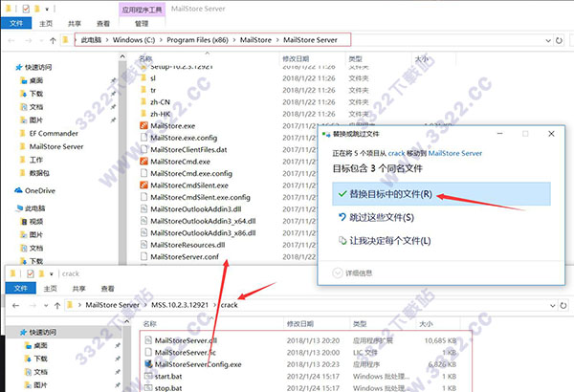Image resolution: width=574 pixels, height=392 pixels.
Task: Click 此电脑 in the upper address breadcrumb
Action: pyautogui.click(x=91, y=40)
